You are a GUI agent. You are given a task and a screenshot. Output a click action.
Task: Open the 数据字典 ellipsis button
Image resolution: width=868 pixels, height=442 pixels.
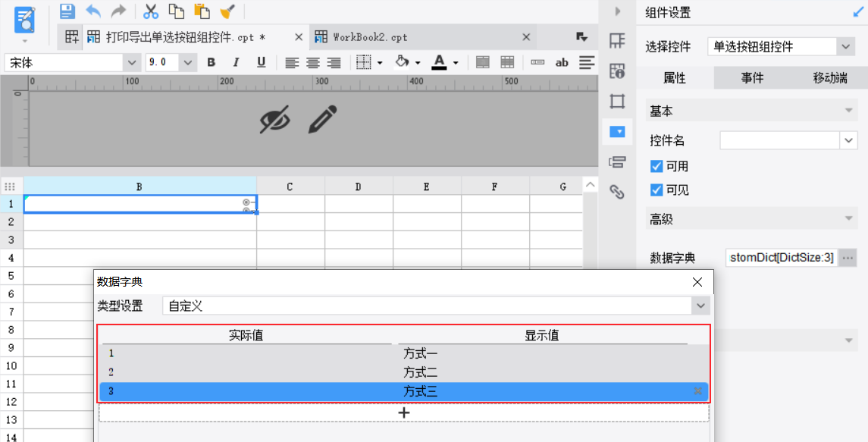[x=848, y=258]
